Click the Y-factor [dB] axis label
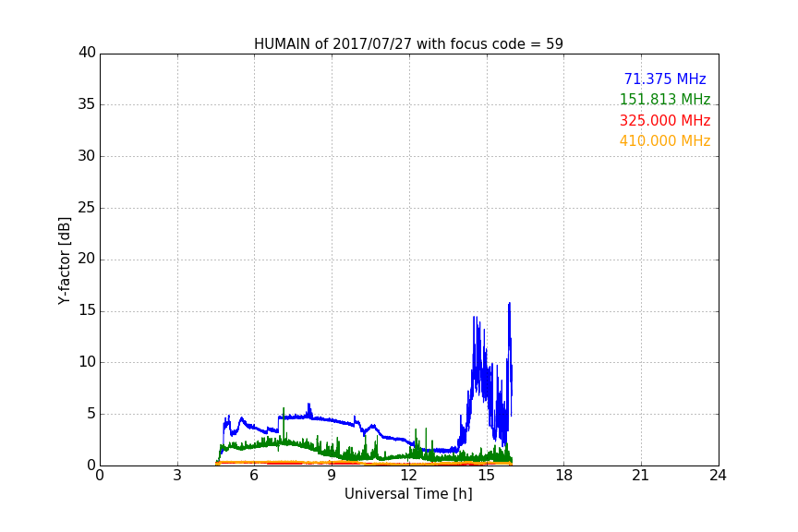Image resolution: width=798 pixels, height=532 pixels. [64, 260]
